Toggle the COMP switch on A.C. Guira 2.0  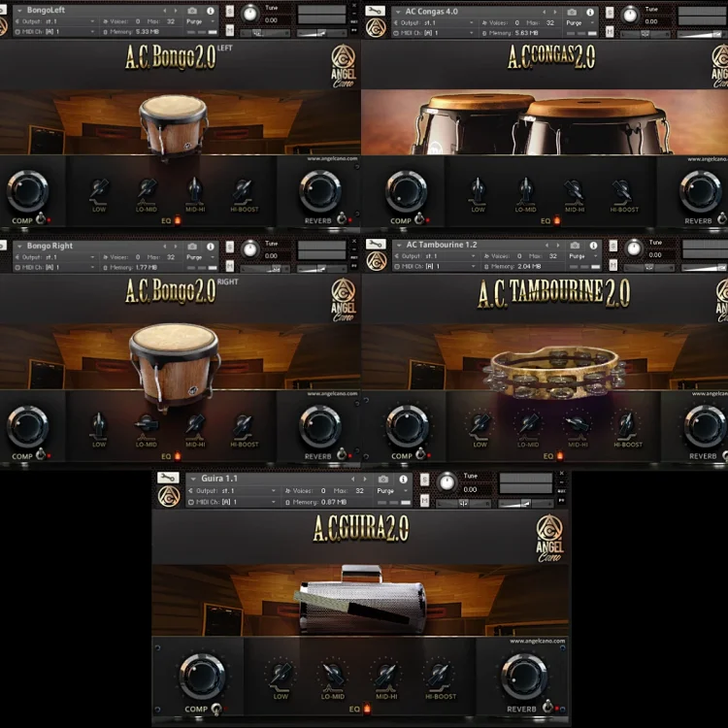[216, 709]
